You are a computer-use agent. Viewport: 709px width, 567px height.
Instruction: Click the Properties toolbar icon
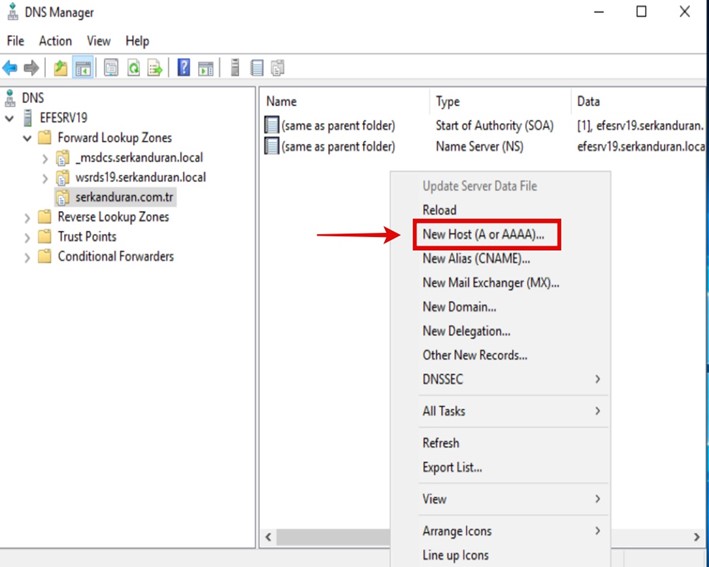point(111,68)
